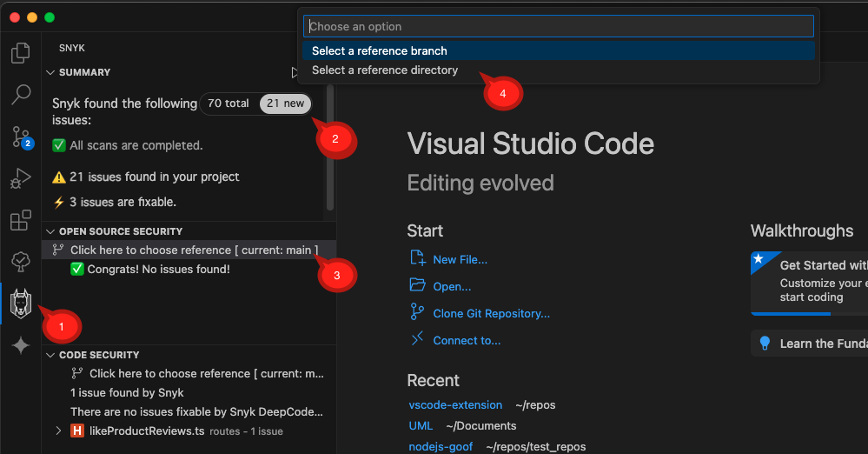Select the Snyk dog icon
Viewport: 868px width, 454px height.
click(x=20, y=304)
